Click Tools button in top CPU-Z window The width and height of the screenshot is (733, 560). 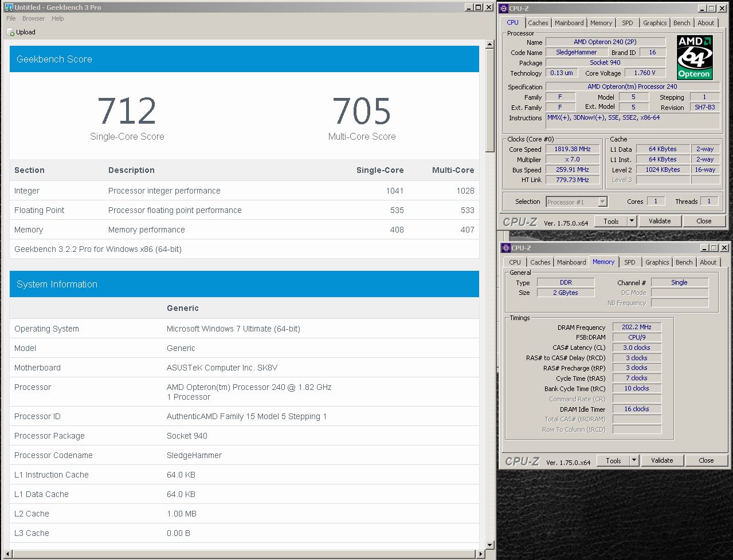[x=611, y=221]
